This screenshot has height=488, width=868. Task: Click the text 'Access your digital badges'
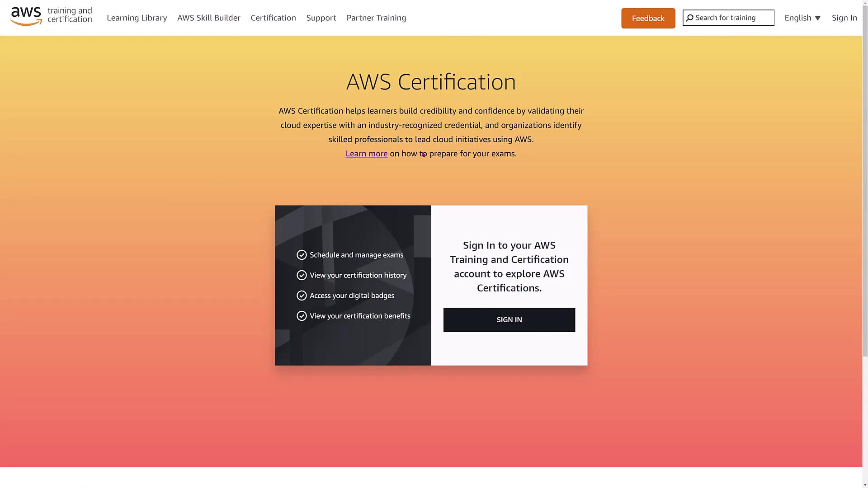tap(352, 296)
